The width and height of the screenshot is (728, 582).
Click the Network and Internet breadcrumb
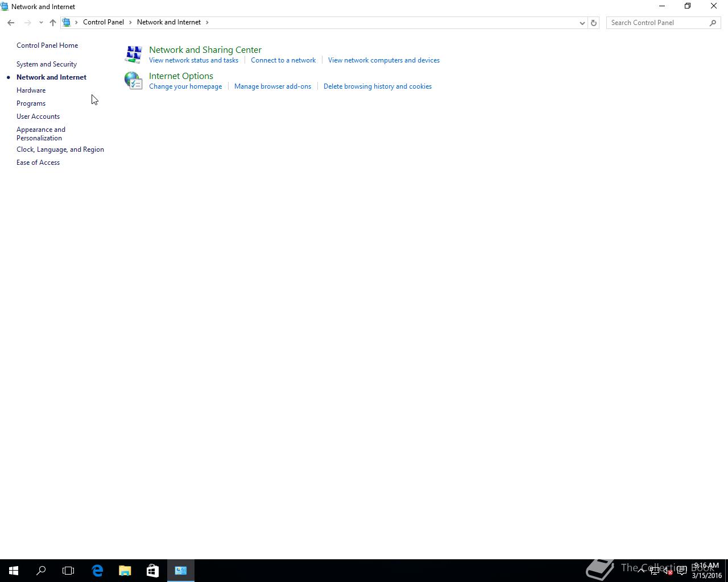pyautogui.click(x=169, y=22)
